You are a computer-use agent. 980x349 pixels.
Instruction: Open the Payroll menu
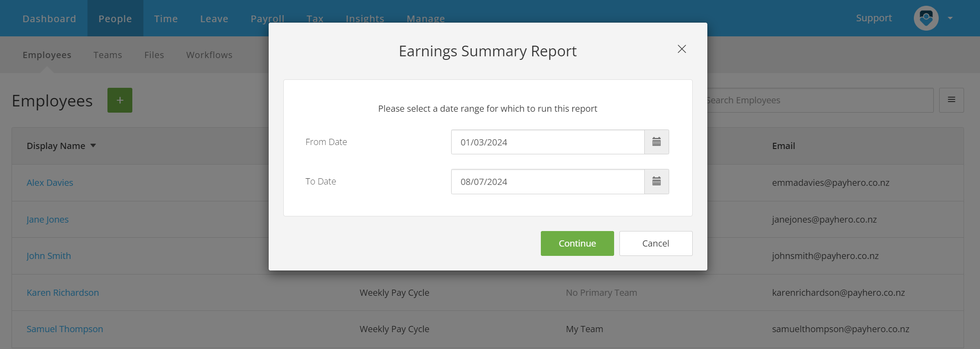[267, 19]
